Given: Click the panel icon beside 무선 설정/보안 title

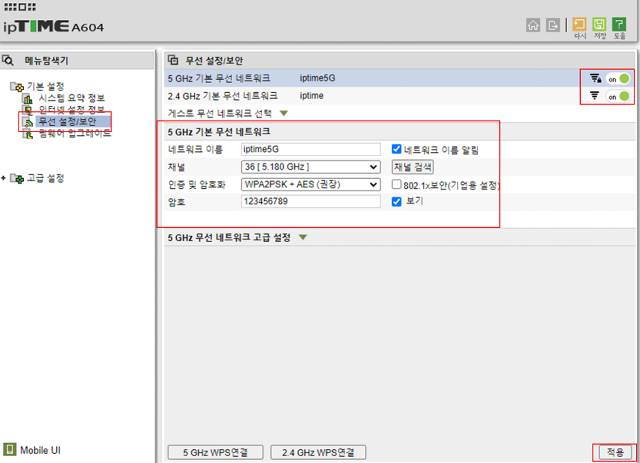Looking at the screenshot, I should [173, 60].
